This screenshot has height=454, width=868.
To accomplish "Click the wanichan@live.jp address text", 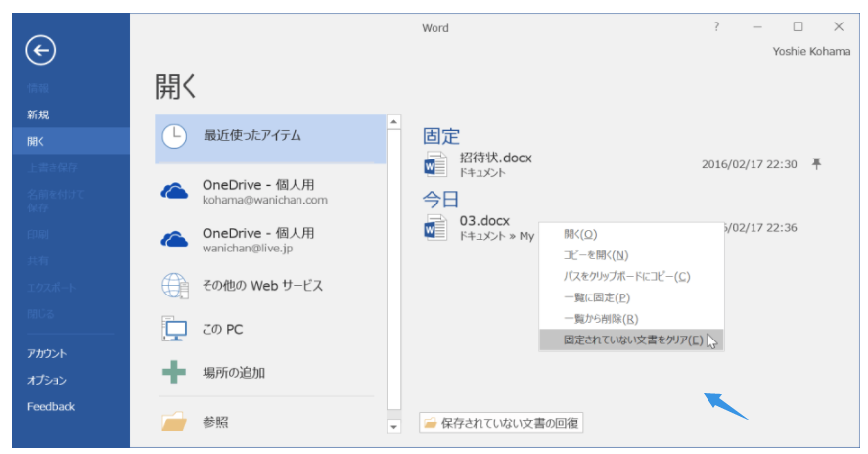I will pyautogui.click(x=248, y=249).
